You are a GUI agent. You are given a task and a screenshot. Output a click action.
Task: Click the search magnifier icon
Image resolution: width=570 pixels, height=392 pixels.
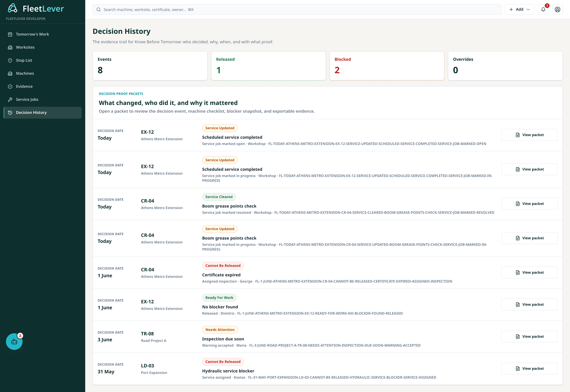point(99,10)
